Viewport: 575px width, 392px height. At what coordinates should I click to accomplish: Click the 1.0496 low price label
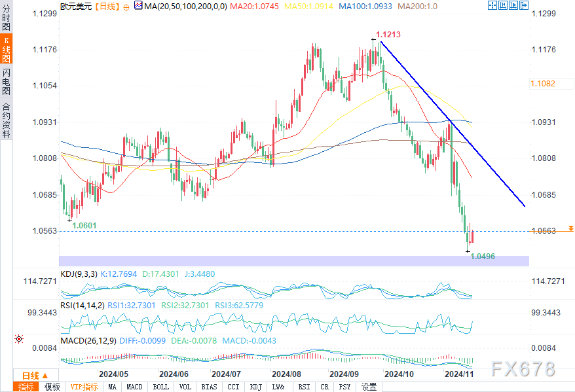click(483, 257)
